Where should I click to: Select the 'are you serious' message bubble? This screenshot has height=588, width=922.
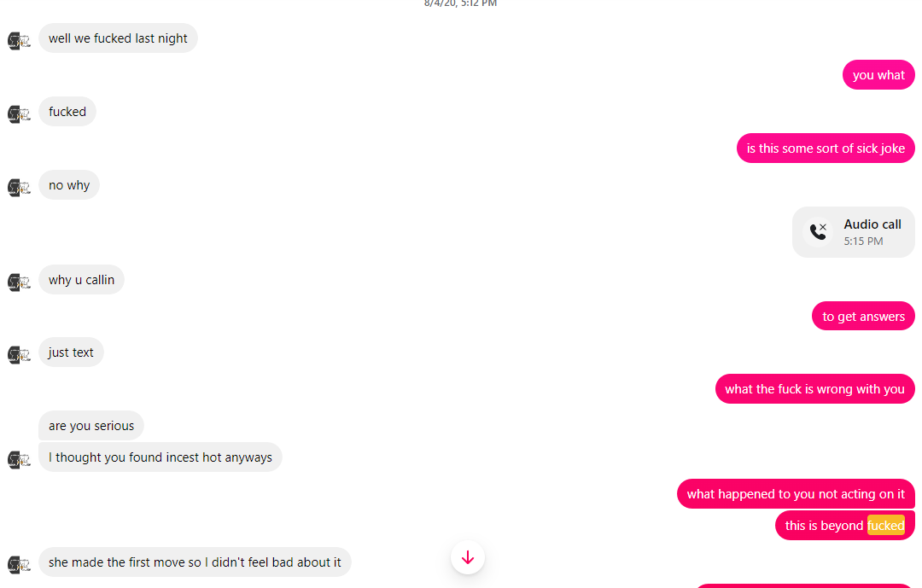91,426
